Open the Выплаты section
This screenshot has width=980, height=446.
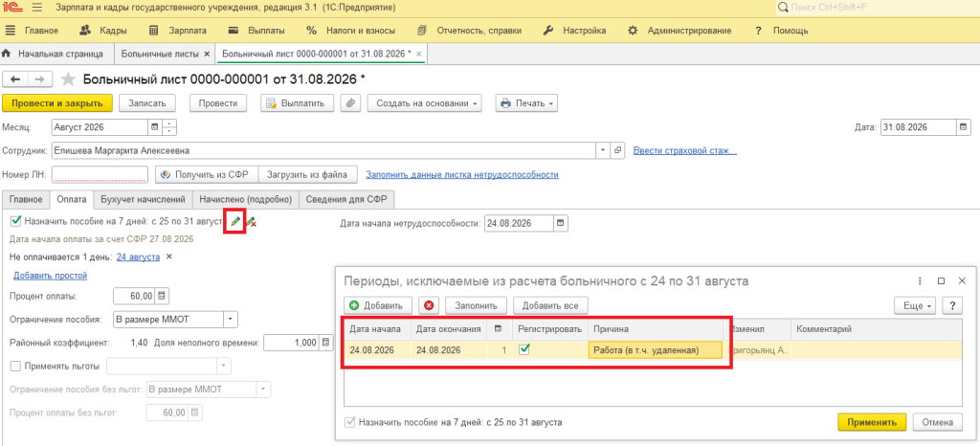pos(256,31)
